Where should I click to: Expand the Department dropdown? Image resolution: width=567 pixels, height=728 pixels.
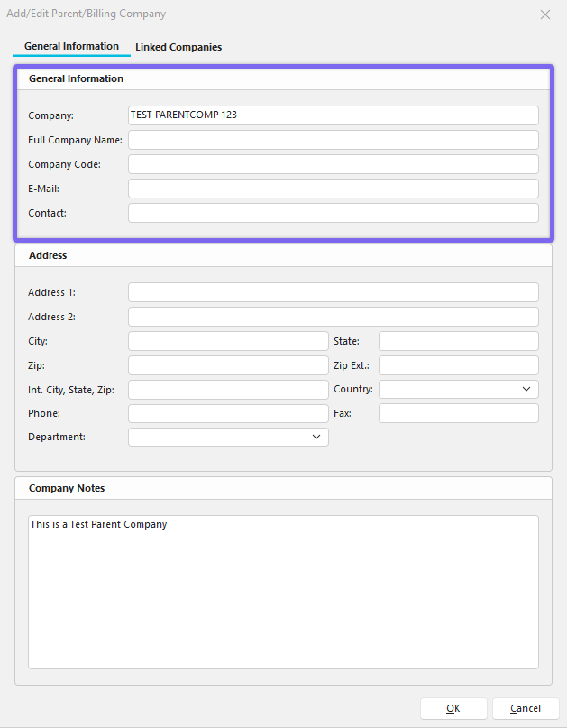coord(228,438)
